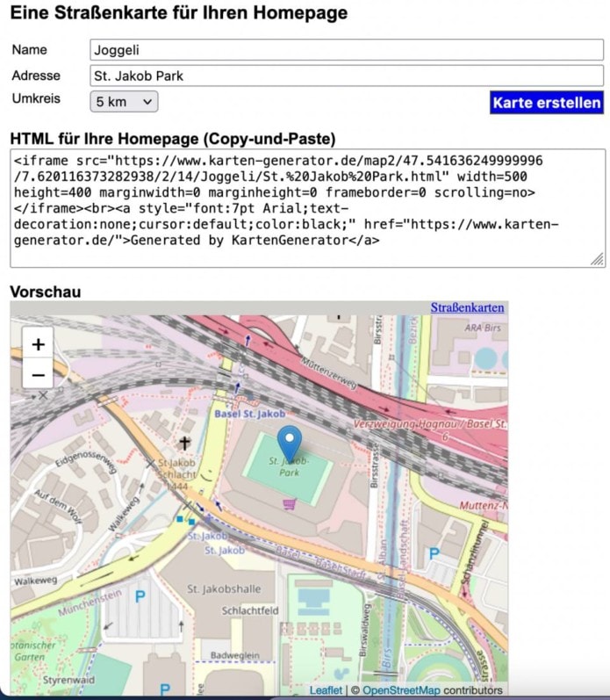
Task: Click the blue bus stop icon on map
Action: [180, 519]
